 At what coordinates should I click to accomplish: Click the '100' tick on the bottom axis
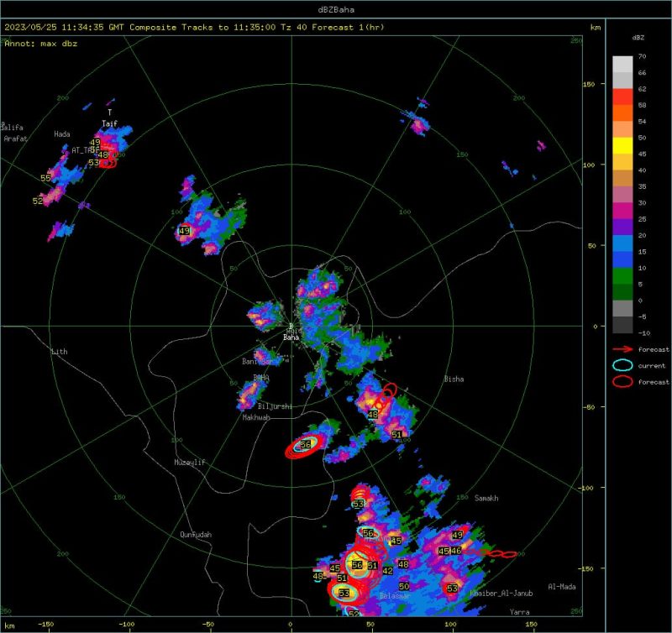tap(451, 624)
